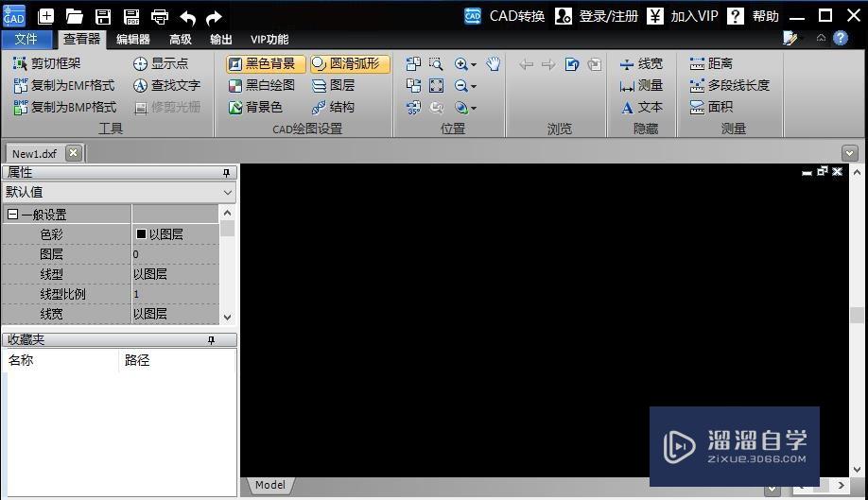Viewport: 868px width, 500px height.
Task: Click 图层 value field 0
Action: click(176, 254)
